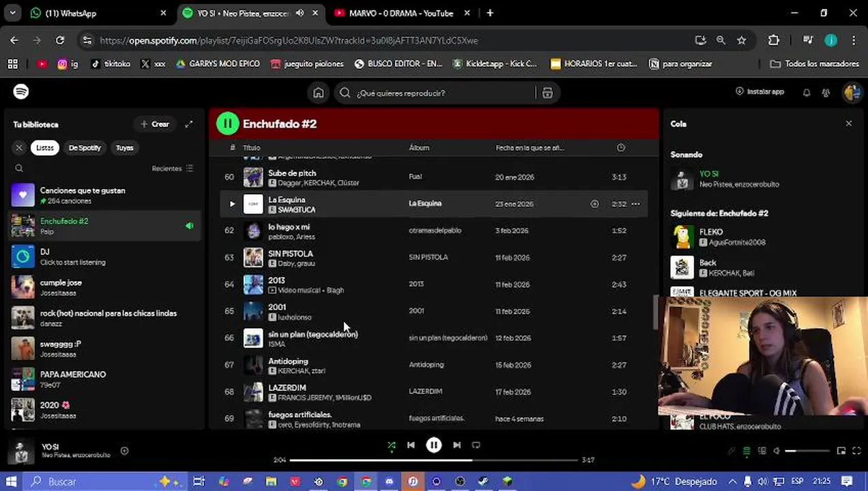Switch Spotify to full screen view
This screenshot has height=491, width=868.
(856, 451)
